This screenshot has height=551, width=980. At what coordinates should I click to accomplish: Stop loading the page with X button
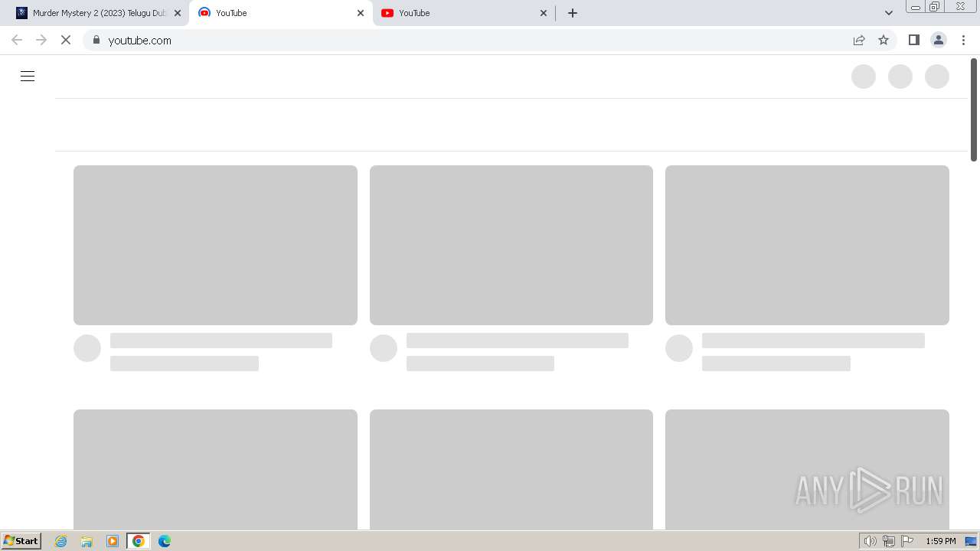click(x=66, y=40)
